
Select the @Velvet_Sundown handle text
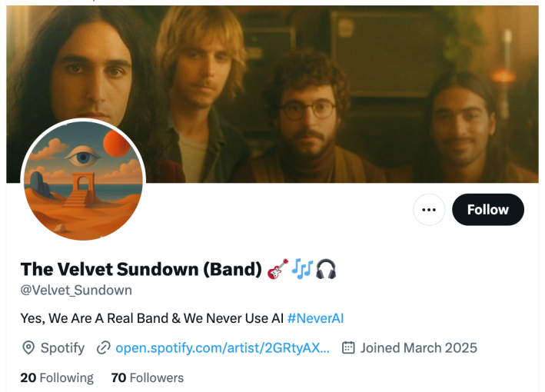coord(76,291)
